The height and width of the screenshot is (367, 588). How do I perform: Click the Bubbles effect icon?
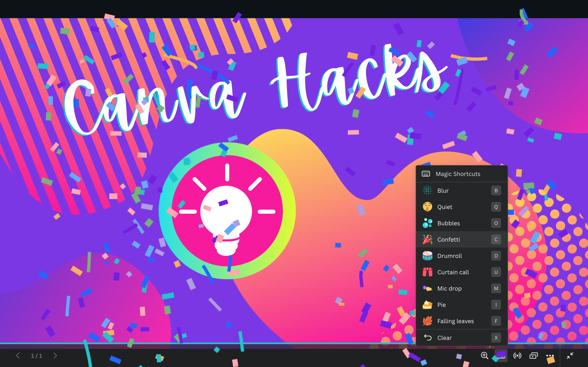click(427, 223)
